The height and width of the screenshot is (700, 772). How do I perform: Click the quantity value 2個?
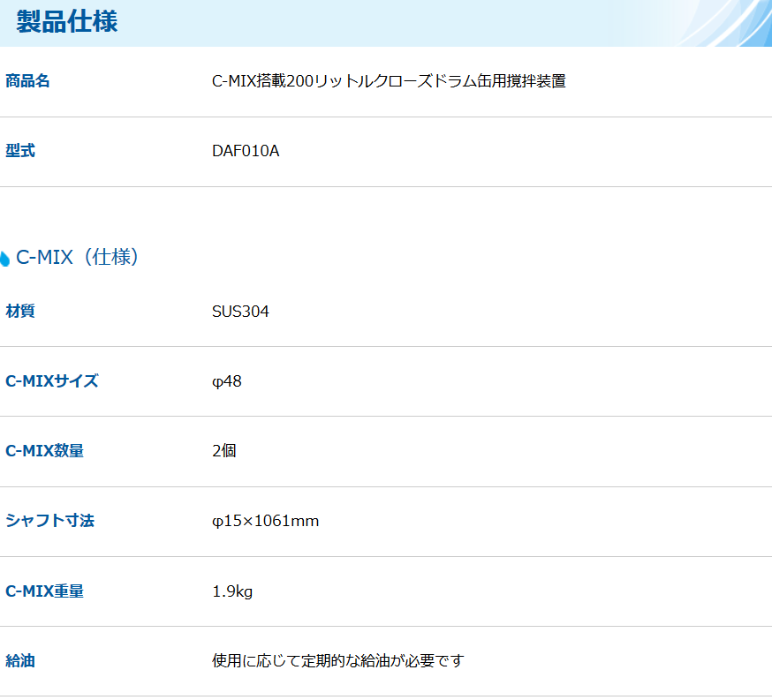pyautogui.click(x=224, y=450)
